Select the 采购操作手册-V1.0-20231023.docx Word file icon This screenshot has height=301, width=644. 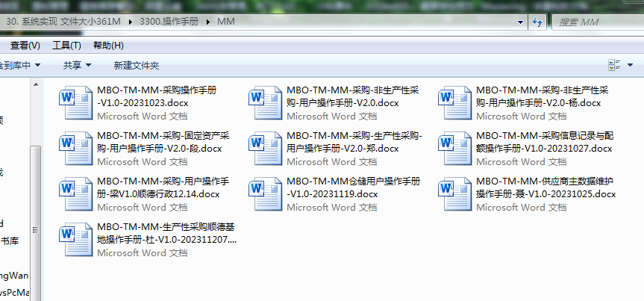coord(76,99)
